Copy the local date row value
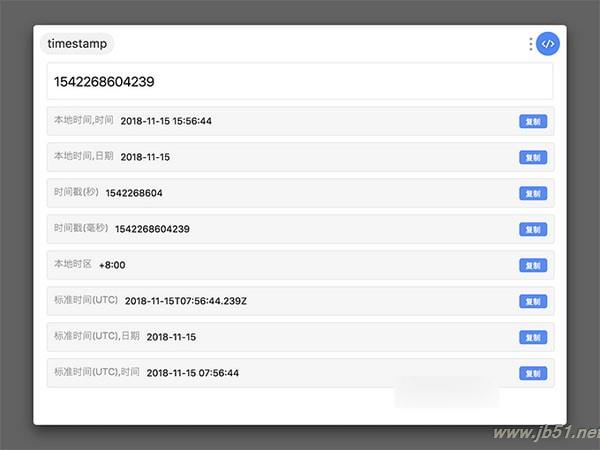This screenshot has height=450, width=600. pos(533,158)
